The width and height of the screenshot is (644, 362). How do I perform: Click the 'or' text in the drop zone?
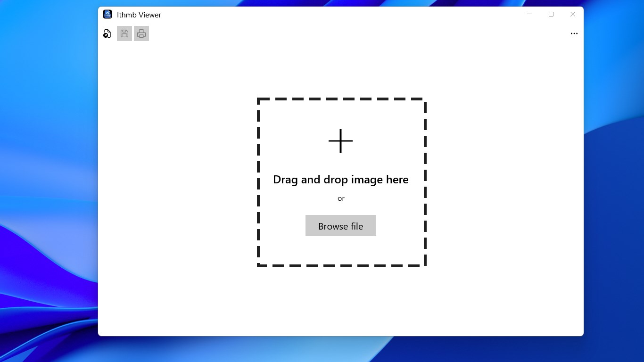pyautogui.click(x=340, y=198)
